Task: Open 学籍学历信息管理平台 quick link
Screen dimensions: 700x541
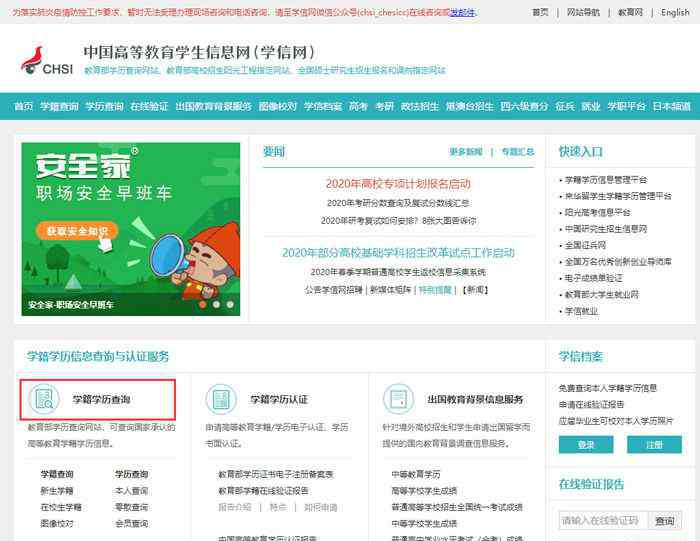Action: click(x=606, y=179)
